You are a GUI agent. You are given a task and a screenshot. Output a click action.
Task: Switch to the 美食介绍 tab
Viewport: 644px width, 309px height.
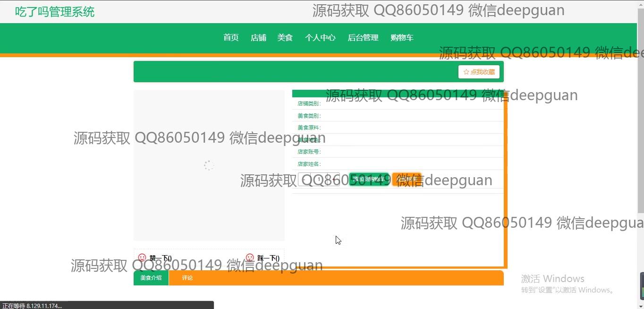[151, 278]
